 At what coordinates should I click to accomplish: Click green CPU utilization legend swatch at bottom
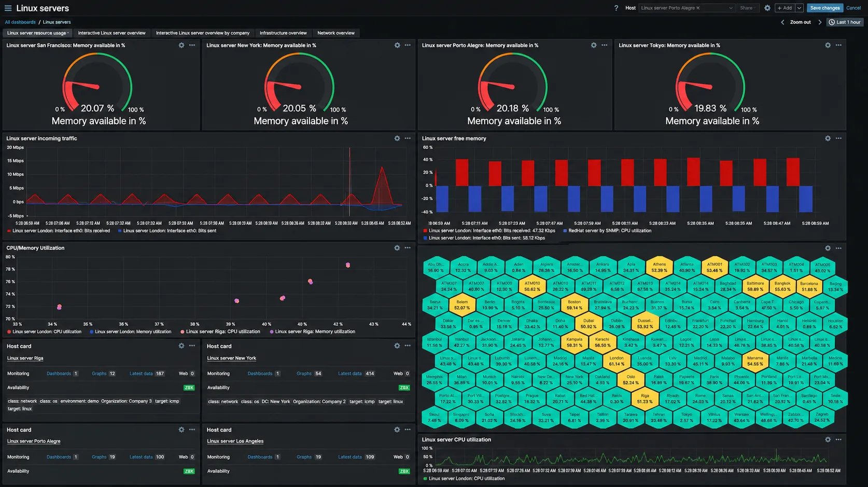[425, 479]
